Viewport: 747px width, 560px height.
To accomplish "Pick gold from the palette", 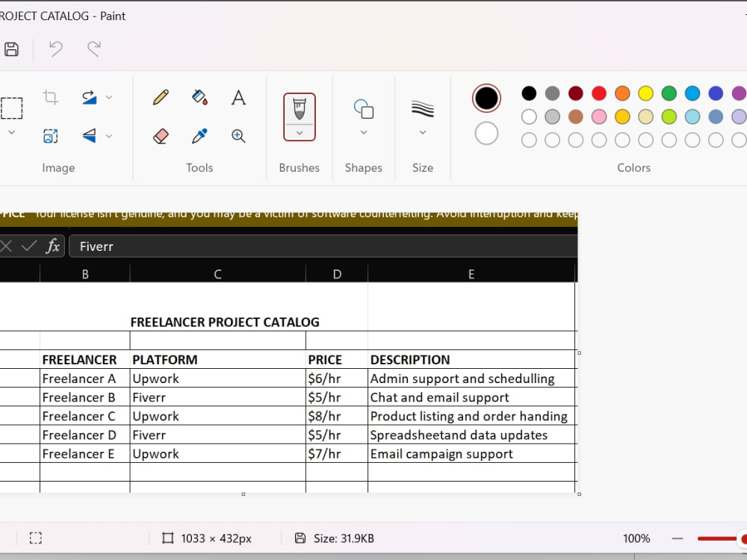I will pos(622,116).
